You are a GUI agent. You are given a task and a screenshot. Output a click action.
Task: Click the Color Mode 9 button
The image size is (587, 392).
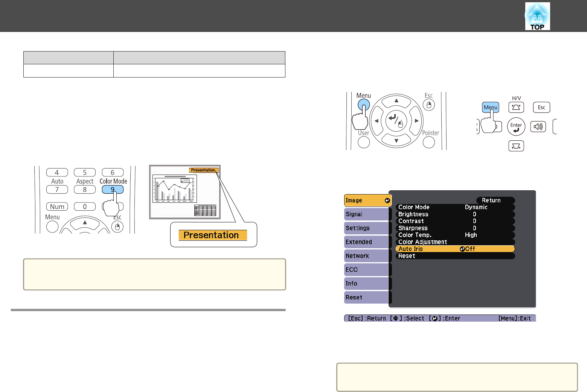click(x=113, y=190)
